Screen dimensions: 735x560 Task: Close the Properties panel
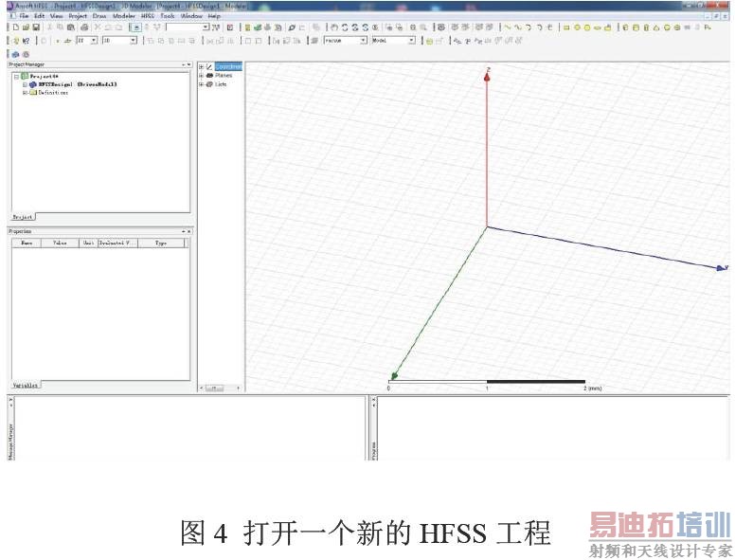(188, 231)
